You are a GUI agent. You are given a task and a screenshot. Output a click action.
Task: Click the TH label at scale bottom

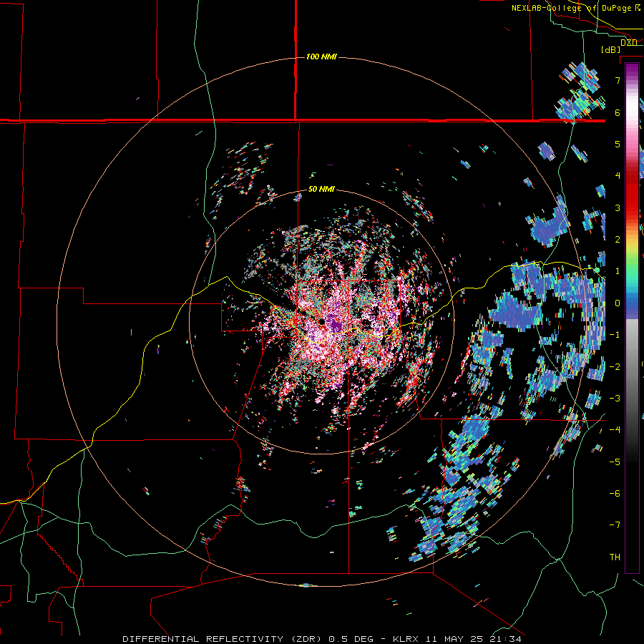pos(615,557)
